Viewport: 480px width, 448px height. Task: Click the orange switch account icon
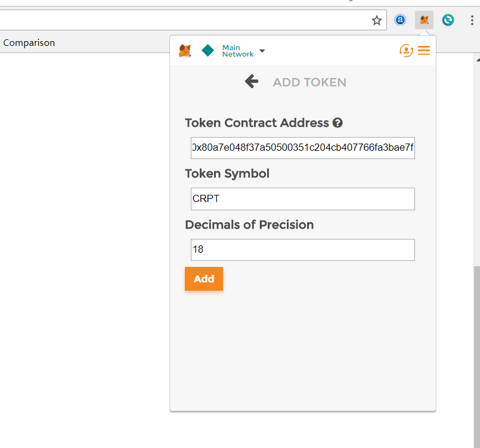(x=406, y=51)
